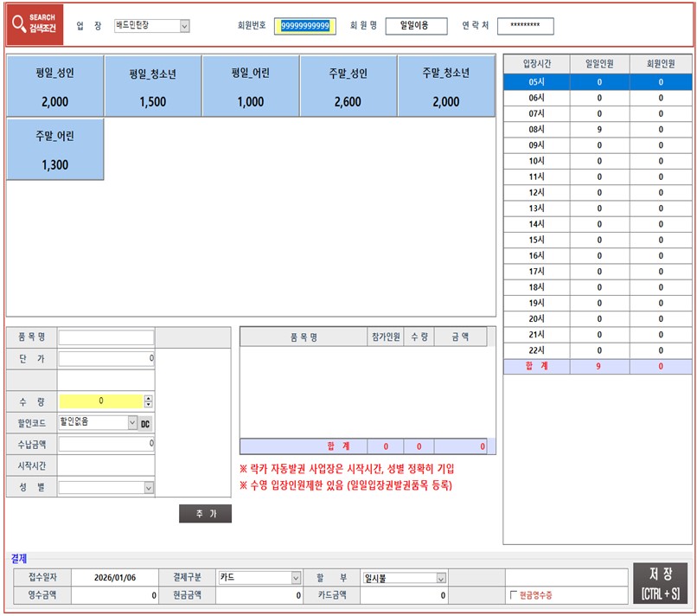Viewport: 697px width, 616px height.
Task: Select the 평일_청소년 1,500 ticket tile
Action: coord(152,87)
